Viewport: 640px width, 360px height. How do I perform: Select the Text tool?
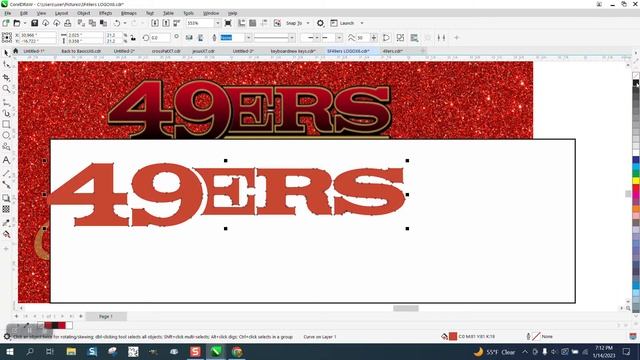pyautogui.click(x=6, y=160)
